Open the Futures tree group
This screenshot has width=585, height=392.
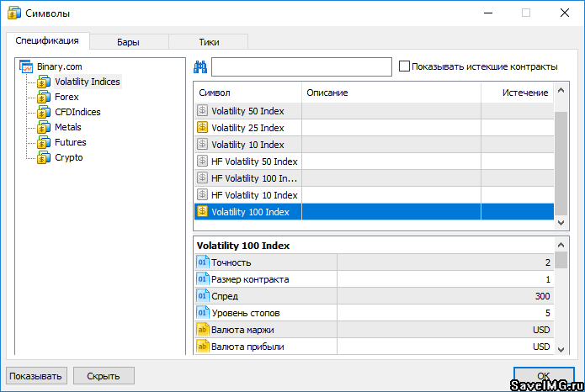tap(70, 143)
